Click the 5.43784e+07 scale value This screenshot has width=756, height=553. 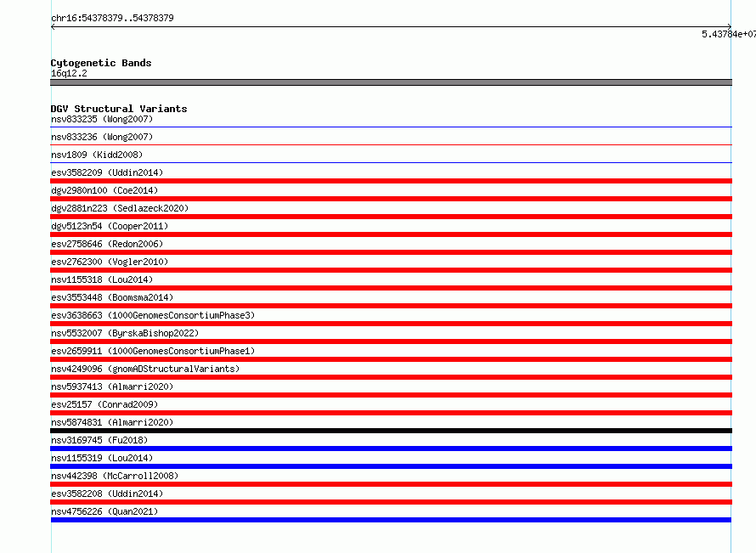[x=729, y=34]
